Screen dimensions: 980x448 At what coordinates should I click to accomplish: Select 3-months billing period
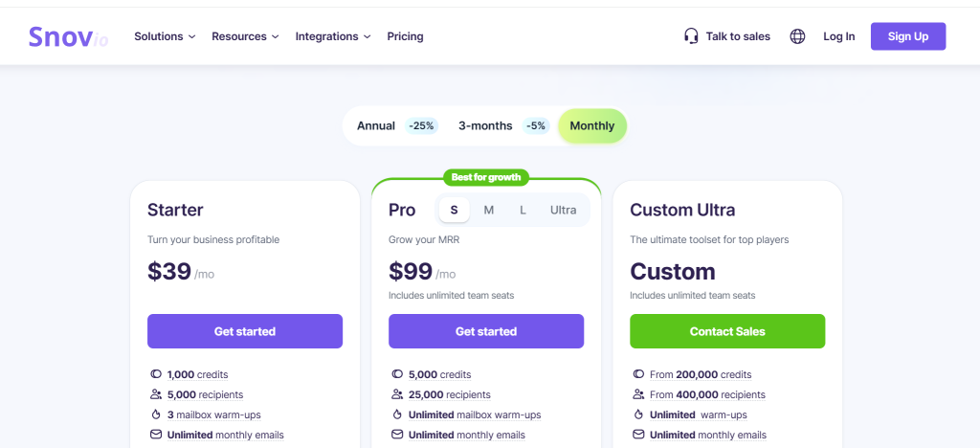(485, 125)
